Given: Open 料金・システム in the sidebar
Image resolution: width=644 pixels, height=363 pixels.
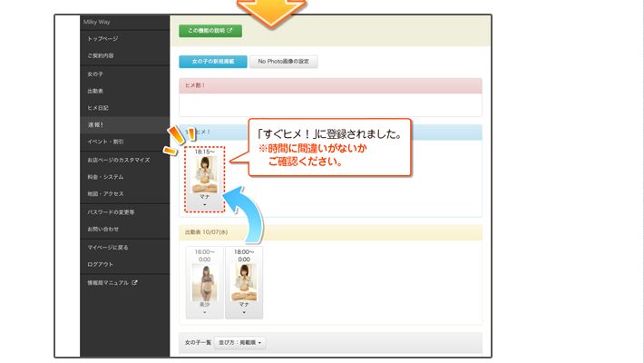Looking at the screenshot, I should [105, 177].
